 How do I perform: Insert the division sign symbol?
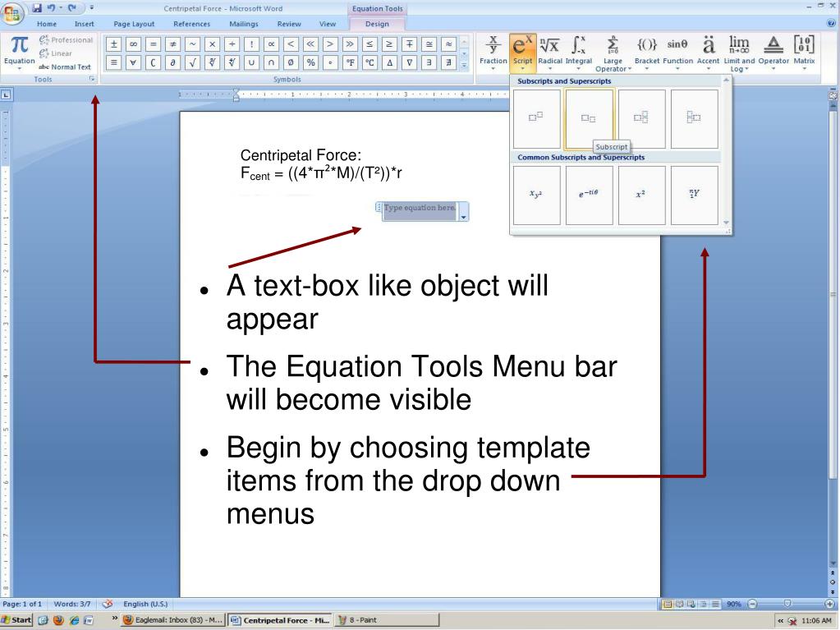[232, 44]
